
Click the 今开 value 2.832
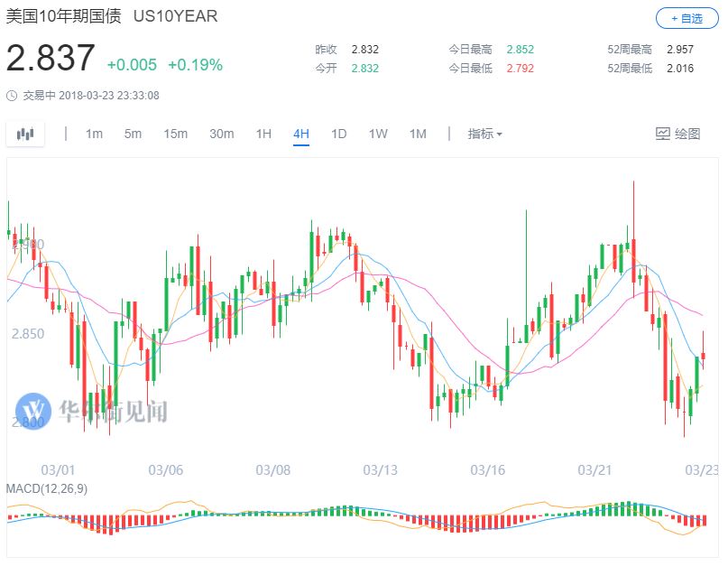point(365,69)
